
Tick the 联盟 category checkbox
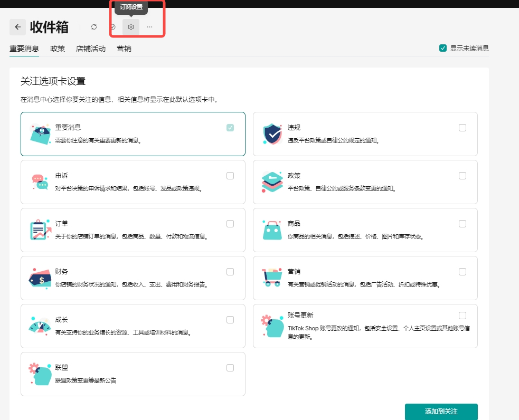[230, 368]
